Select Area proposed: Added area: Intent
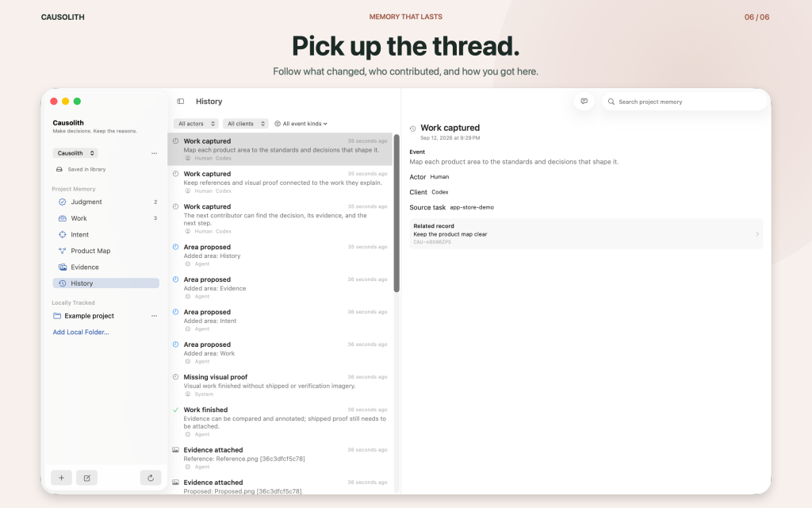812x508 pixels. [x=280, y=321]
